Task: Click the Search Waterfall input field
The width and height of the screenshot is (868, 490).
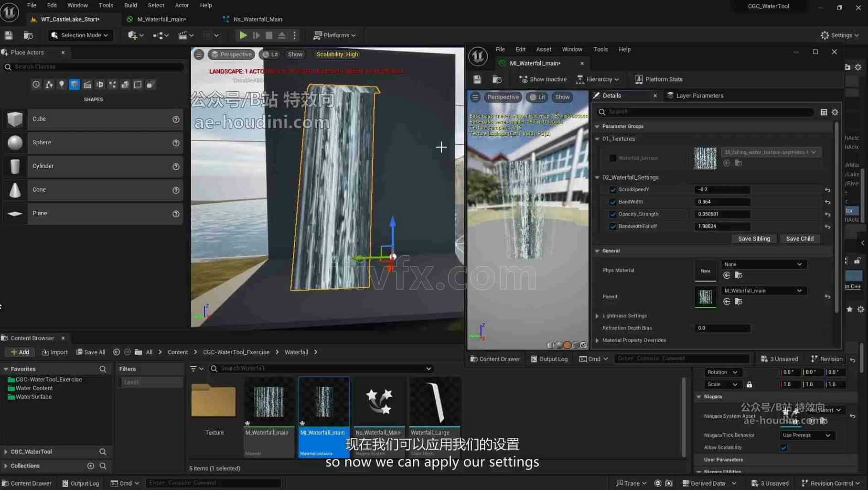Action: 321,369
